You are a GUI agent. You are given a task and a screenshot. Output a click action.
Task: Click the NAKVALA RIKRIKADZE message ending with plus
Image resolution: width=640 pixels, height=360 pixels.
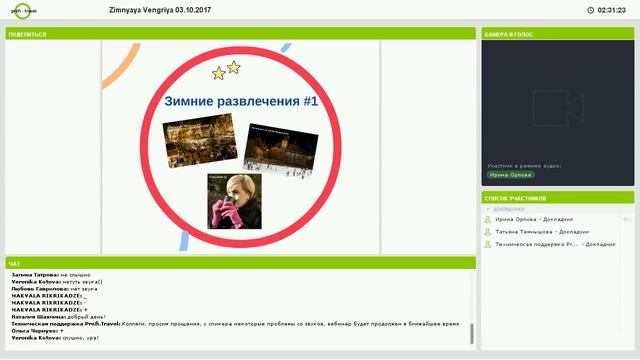(49, 310)
